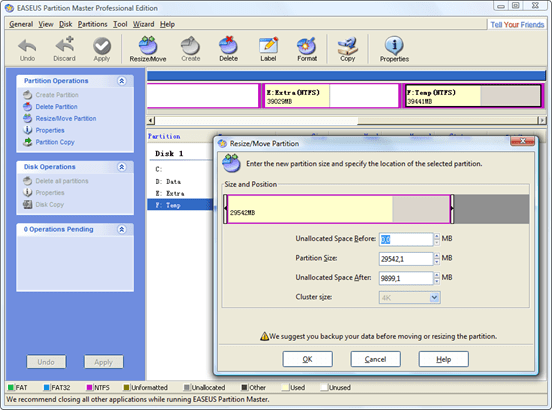Click OK in Resize/Move dialog
This screenshot has height=410, width=552.
pos(307,359)
